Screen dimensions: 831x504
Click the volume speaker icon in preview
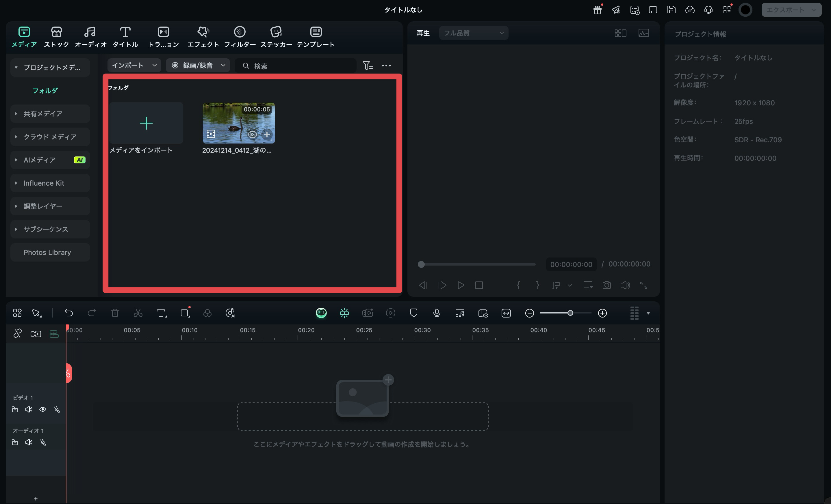(625, 285)
